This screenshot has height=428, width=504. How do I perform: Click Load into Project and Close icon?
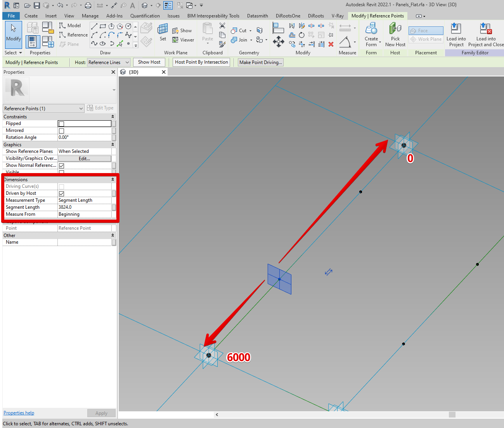(486, 34)
